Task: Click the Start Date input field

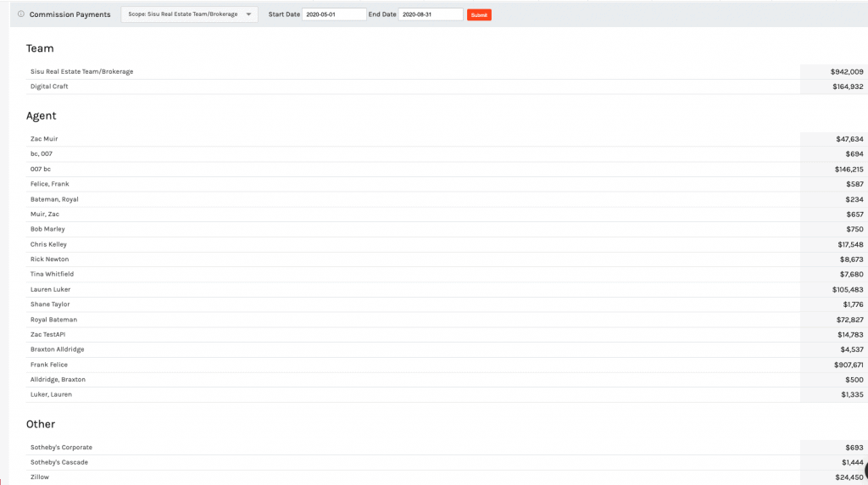Action: coord(334,14)
